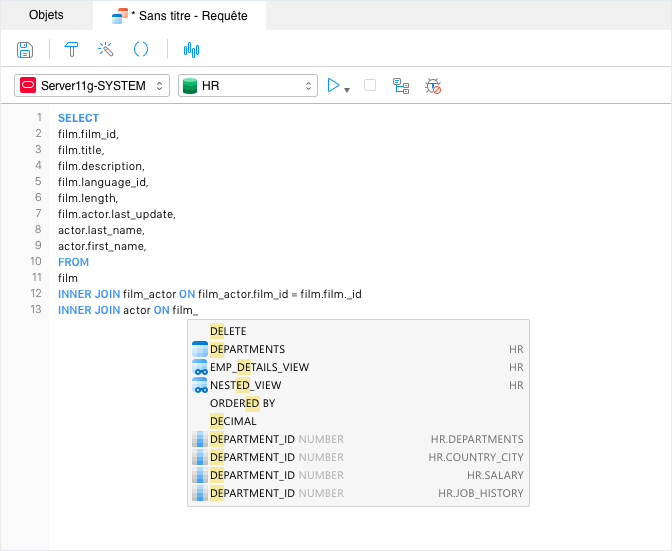The image size is (672, 551).
Task: Click the SELECT keyword on line 1
Action: coord(78,118)
